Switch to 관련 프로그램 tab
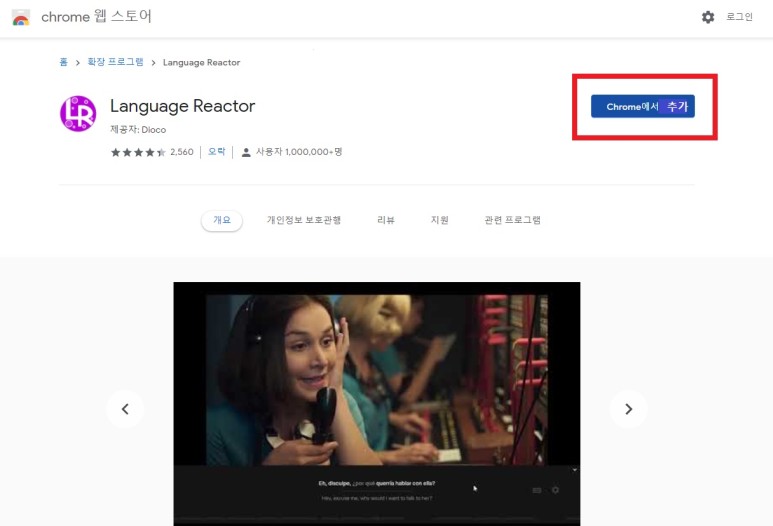Screen dimensions: 773x526 point(512,220)
